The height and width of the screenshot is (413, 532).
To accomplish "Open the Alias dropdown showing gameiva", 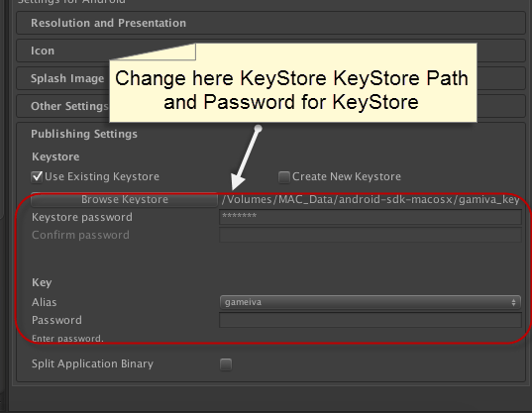I will coord(370,302).
